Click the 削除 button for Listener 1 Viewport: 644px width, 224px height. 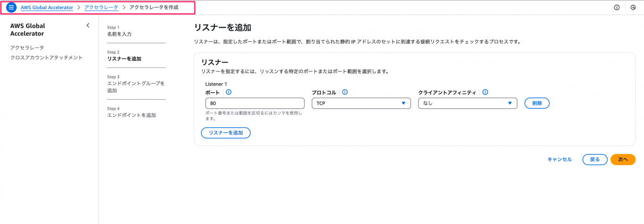537,103
